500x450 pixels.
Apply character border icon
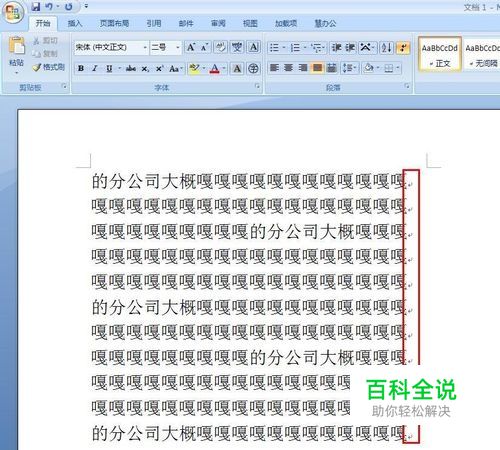(x=253, y=47)
